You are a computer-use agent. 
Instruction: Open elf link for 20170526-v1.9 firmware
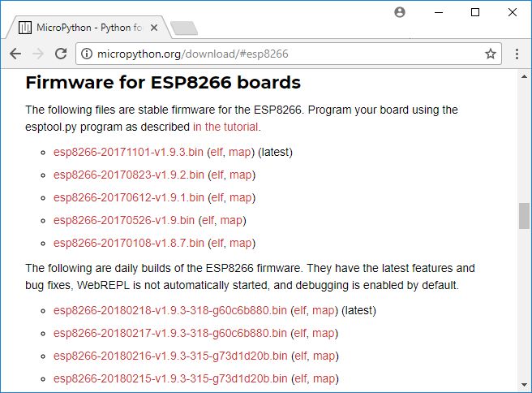(x=208, y=220)
